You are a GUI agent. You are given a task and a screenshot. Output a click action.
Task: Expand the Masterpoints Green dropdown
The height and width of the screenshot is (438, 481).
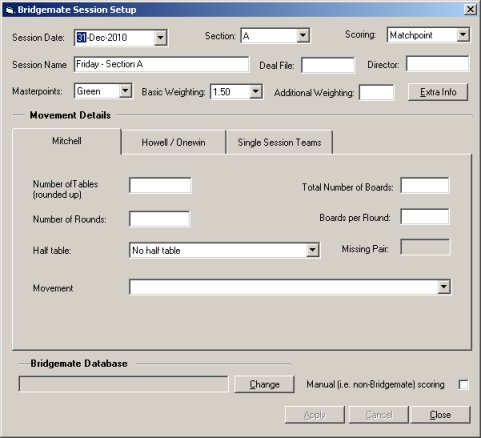point(125,91)
